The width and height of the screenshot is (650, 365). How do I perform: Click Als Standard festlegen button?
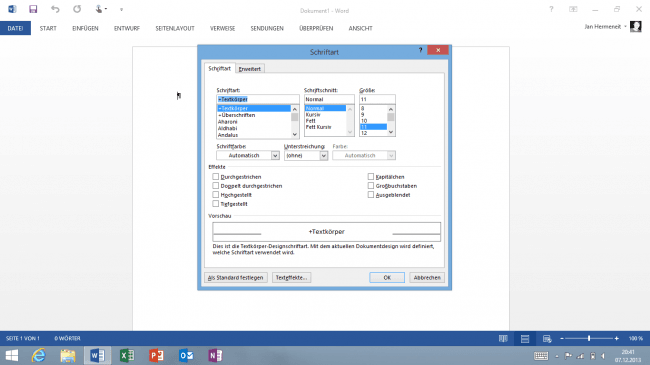pyautogui.click(x=235, y=277)
